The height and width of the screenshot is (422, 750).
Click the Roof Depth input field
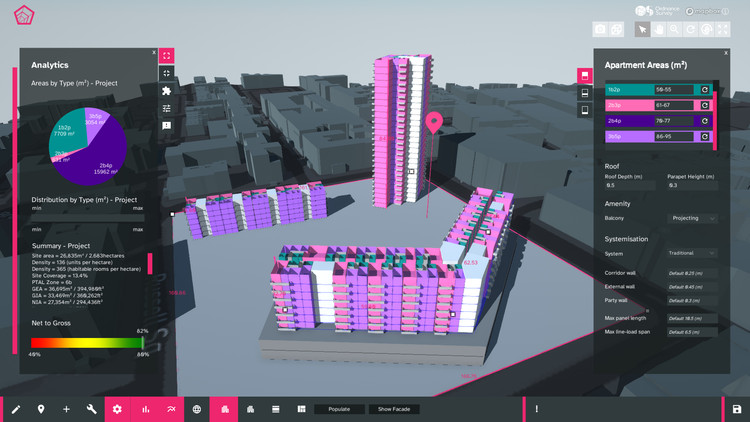pyautogui.click(x=630, y=185)
